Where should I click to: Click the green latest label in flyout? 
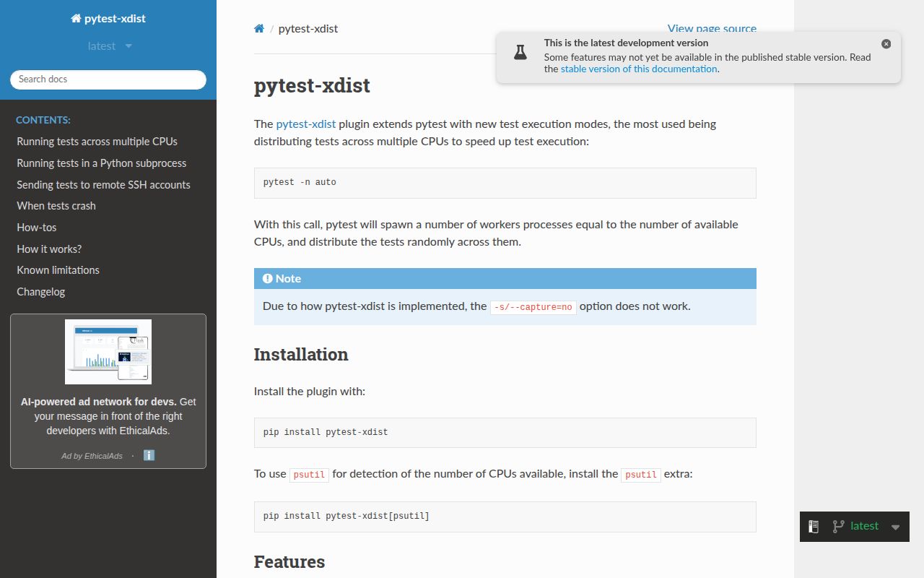[x=864, y=526]
